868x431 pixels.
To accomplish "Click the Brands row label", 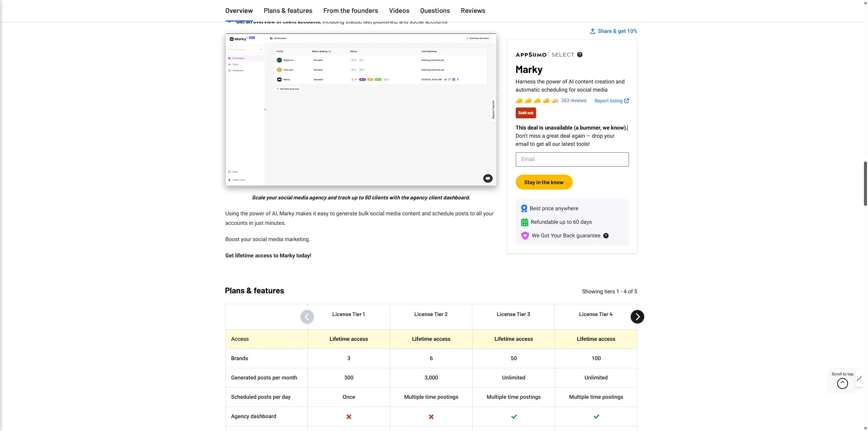I will 239,358.
